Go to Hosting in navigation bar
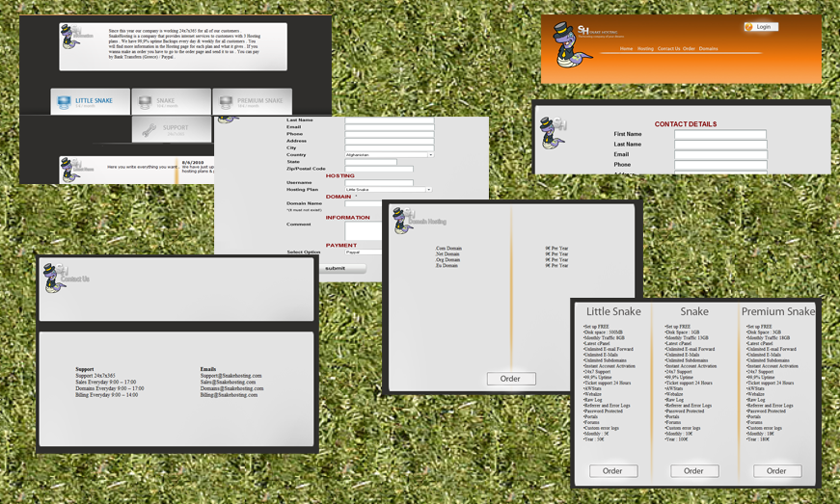The height and width of the screenshot is (504, 840). [x=645, y=49]
